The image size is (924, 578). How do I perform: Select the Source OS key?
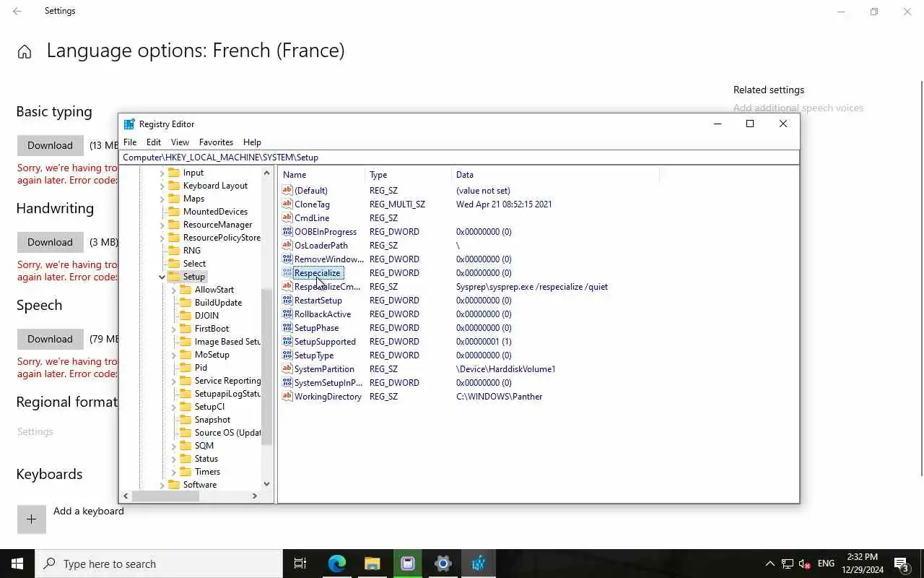tap(227, 433)
